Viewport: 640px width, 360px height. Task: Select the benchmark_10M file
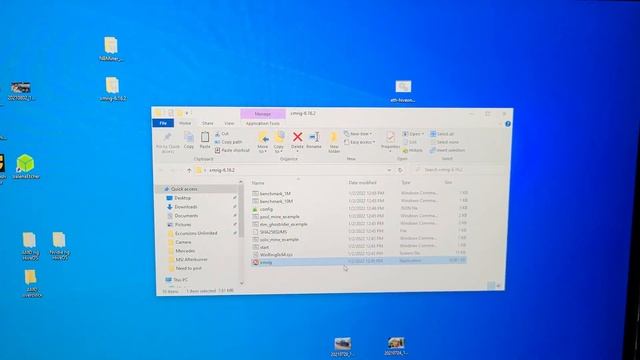pos(276,201)
